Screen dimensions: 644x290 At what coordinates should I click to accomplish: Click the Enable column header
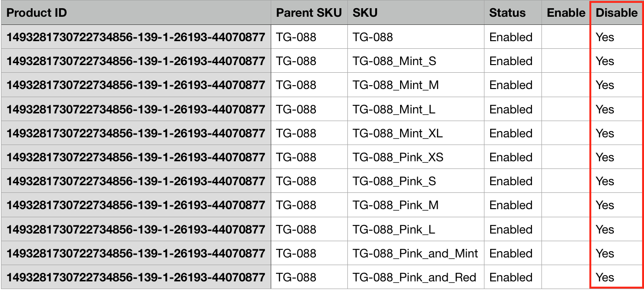tap(566, 13)
